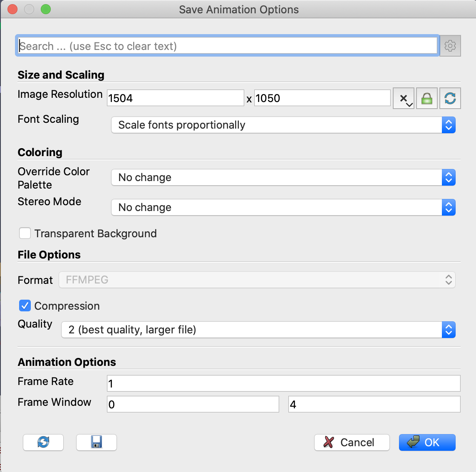
Task: Click the save settings floppy disk icon
Action: [x=96, y=442]
